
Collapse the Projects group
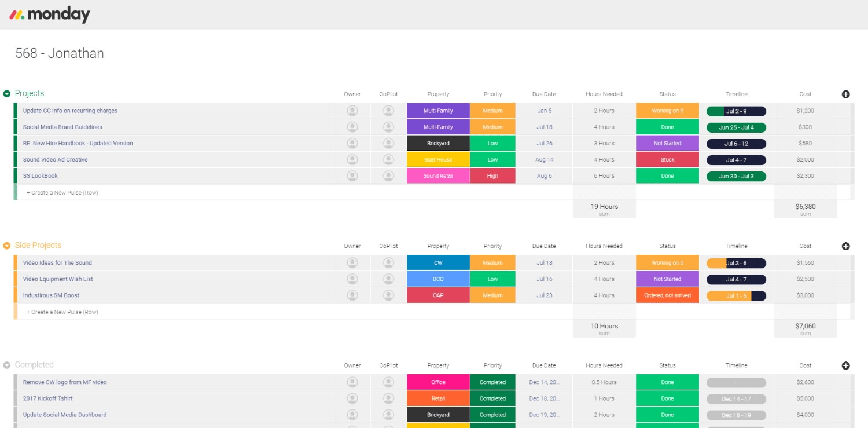7,94
